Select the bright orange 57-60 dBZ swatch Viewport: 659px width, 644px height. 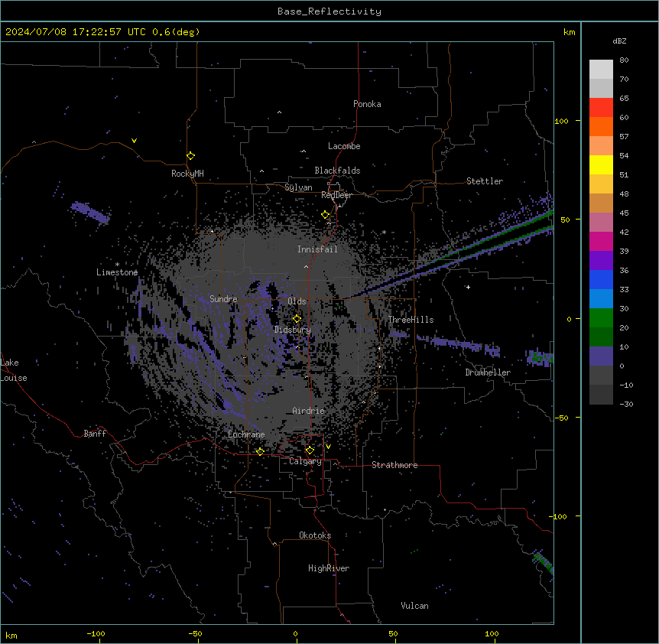(601, 126)
